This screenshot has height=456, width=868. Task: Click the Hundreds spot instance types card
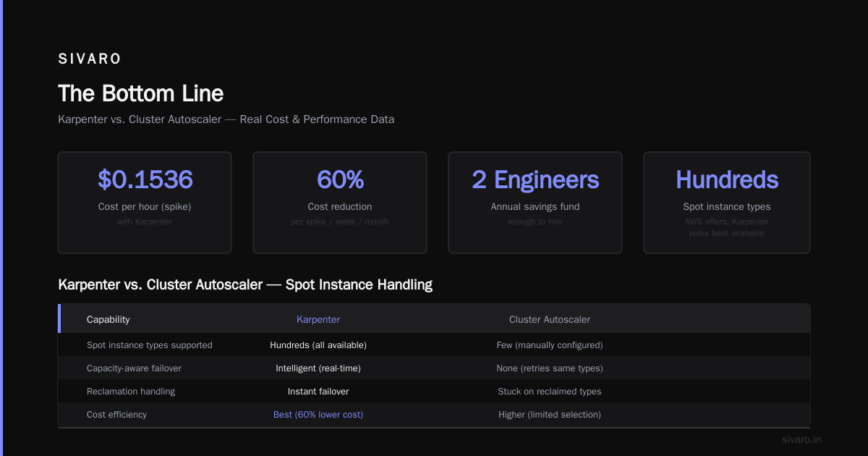click(727, 203)
